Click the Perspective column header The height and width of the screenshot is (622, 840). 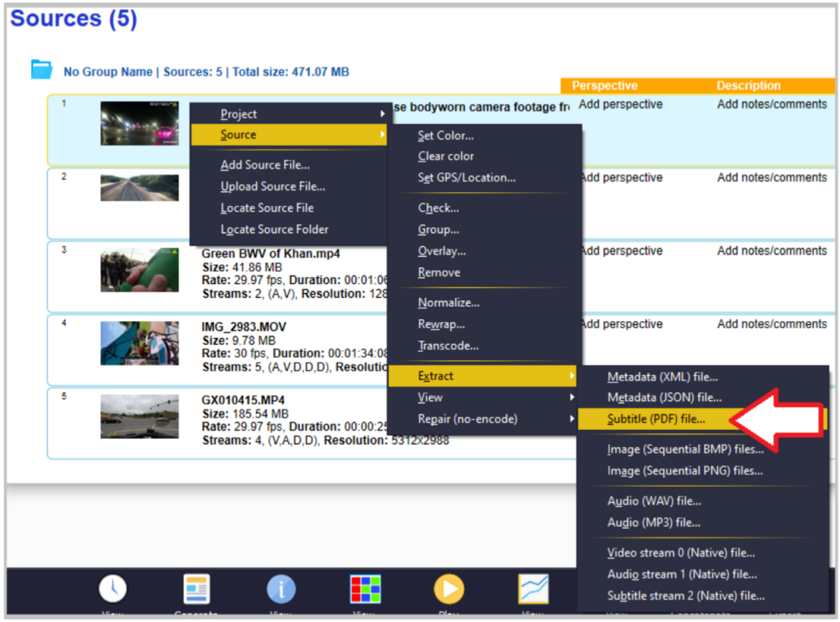click(605, 85)
